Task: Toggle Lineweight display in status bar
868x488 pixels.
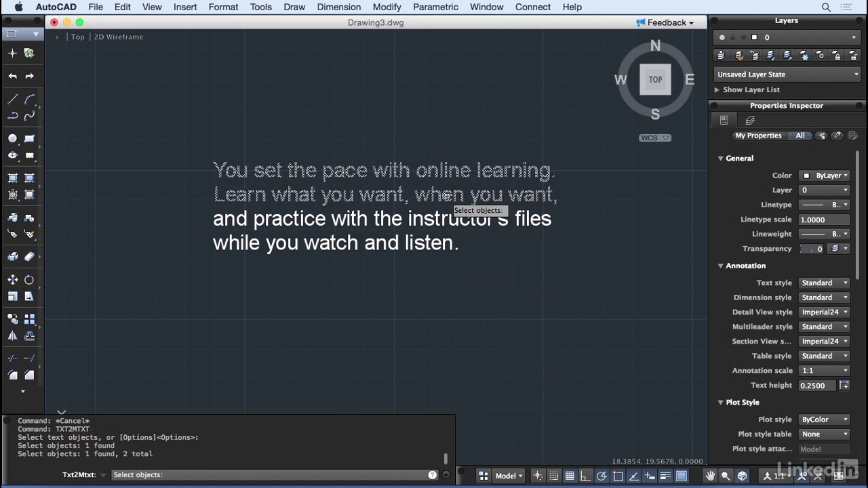Action: click(x=666, y=476)
